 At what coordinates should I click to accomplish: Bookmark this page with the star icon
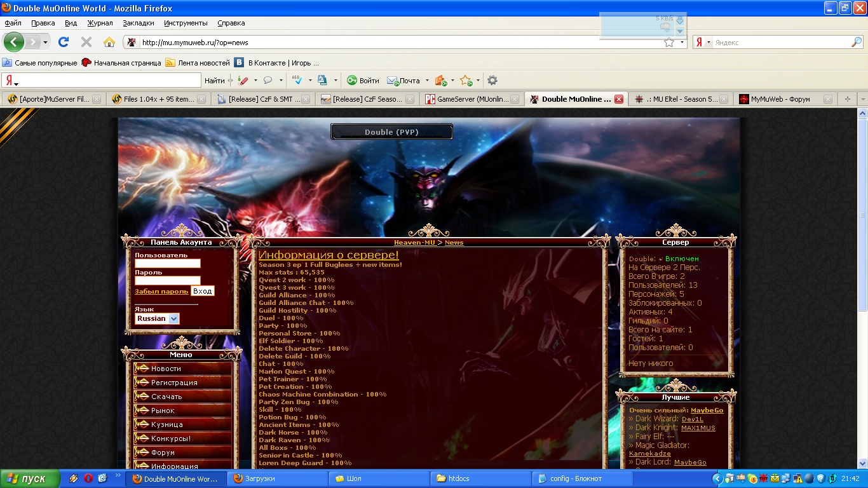(x=669, y=43)
